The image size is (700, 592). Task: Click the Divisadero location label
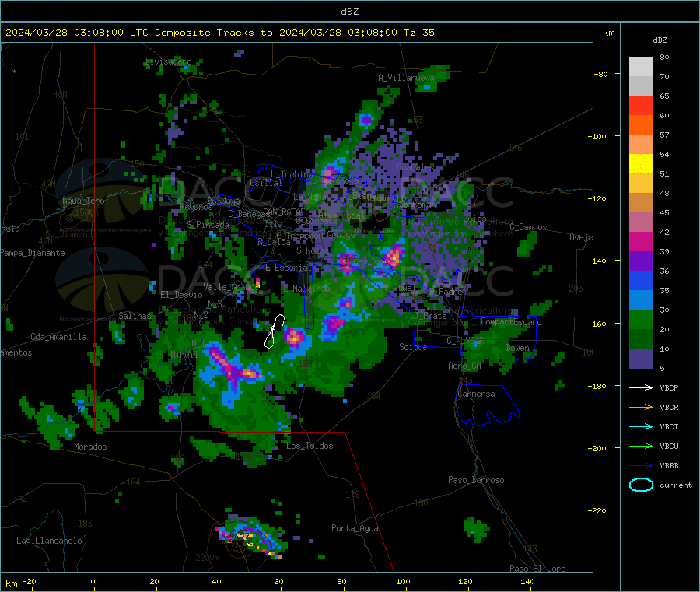click(x=169, y=61)
